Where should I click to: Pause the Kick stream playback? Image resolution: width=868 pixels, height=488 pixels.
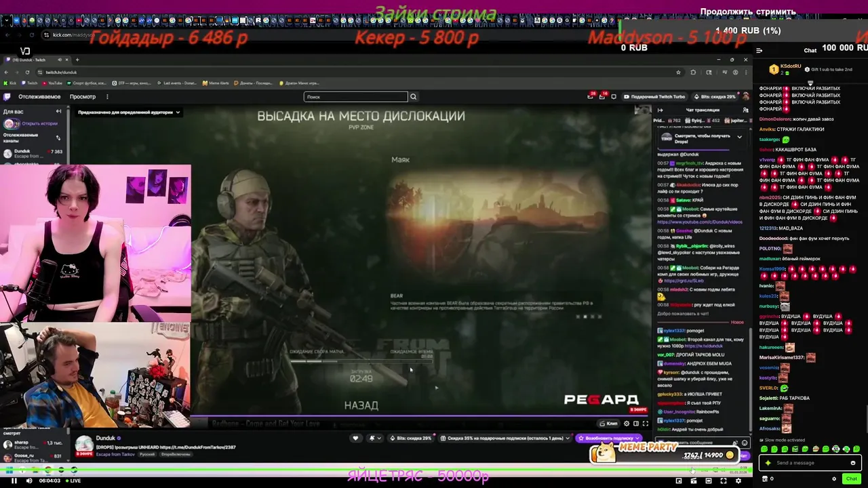[x=14, y=481]
